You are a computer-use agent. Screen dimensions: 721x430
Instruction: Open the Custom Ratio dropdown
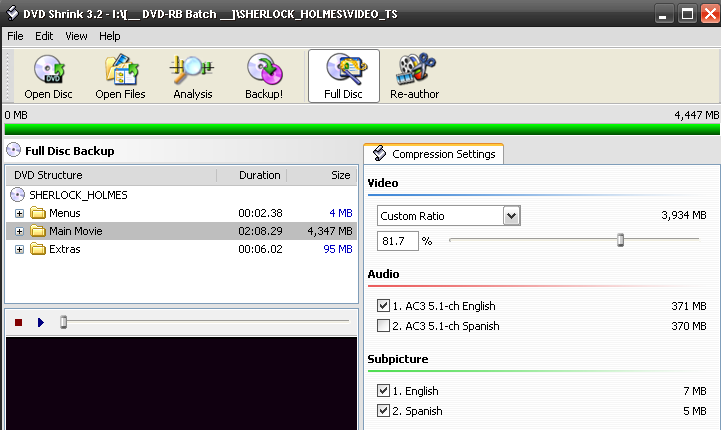pos(511,216)
